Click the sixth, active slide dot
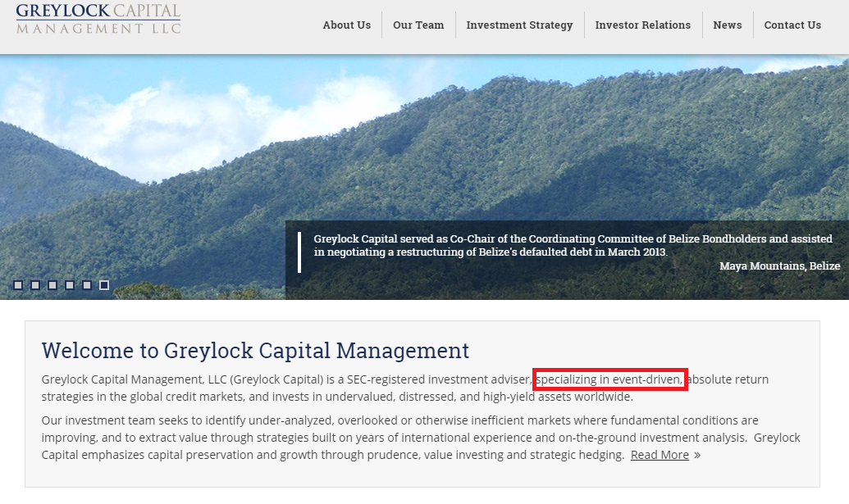 (104, 285)
